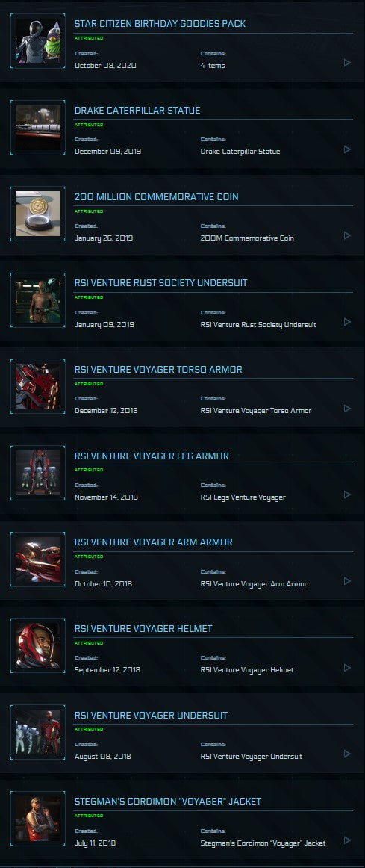Expand the Stegman's Cordimon Jacket entry arrow
The height and width of the screenshot is (868, 365).
[x=347, y=840]
